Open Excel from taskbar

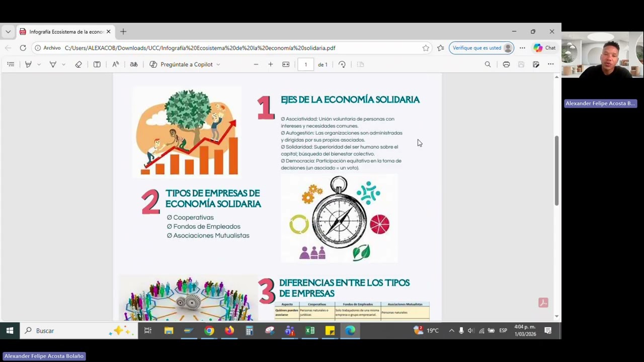pos(310,330)
